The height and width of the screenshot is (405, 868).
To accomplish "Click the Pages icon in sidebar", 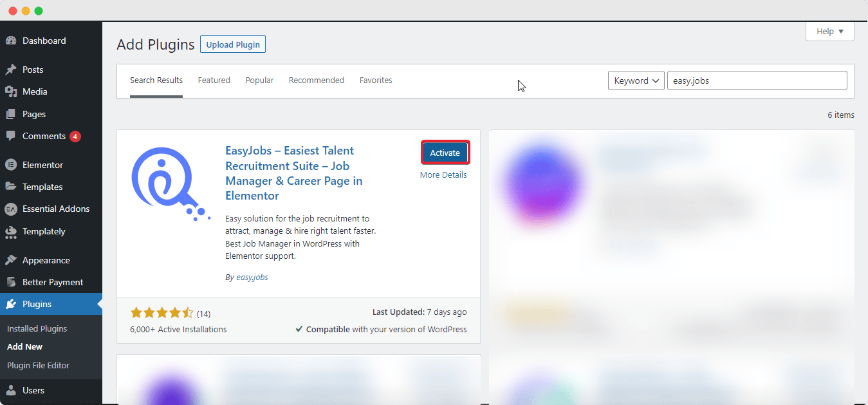I will tap(11, 114).
